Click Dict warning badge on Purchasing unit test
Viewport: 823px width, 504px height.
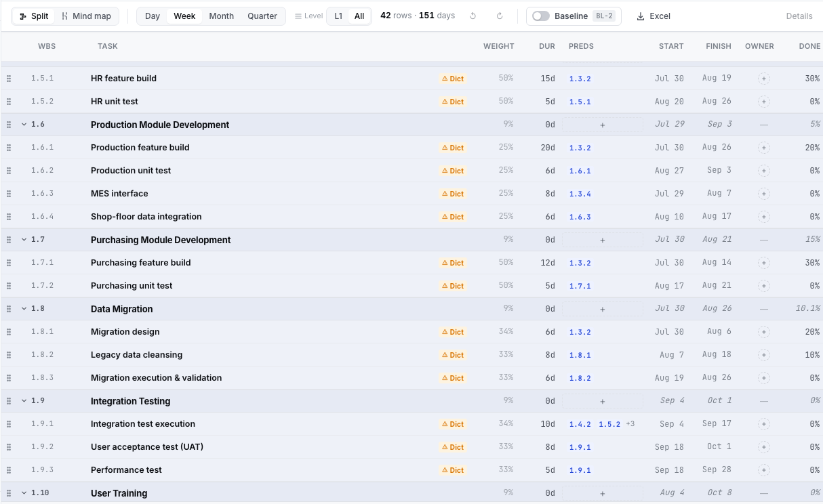pyautogui.click(x=453, y=286)
